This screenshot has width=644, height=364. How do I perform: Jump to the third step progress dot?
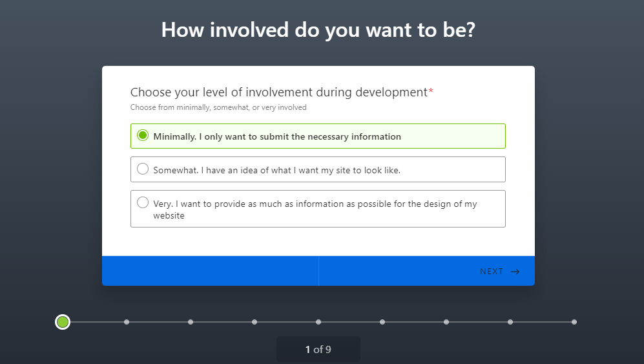pos(191,322)
